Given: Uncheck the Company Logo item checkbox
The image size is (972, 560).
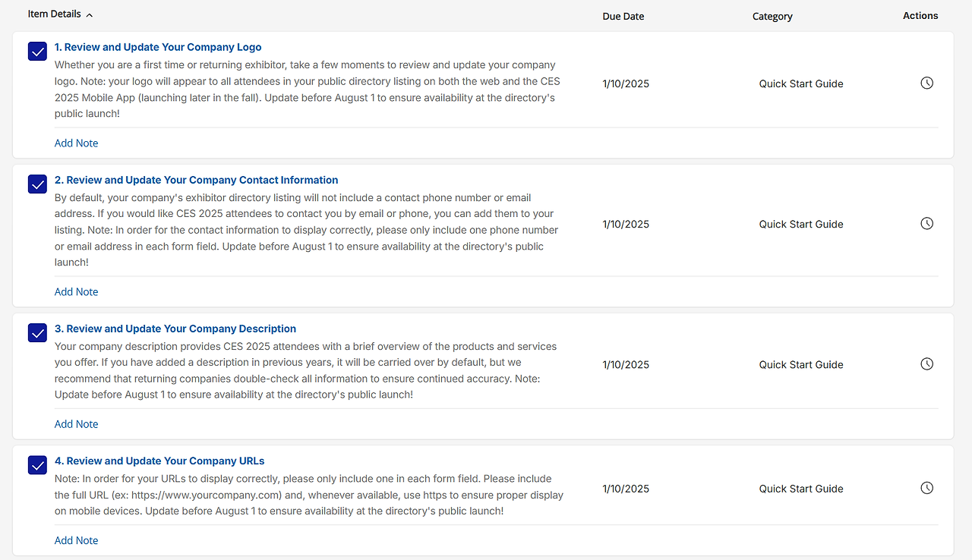Looking at the screenshot, I should click(38, 52).
